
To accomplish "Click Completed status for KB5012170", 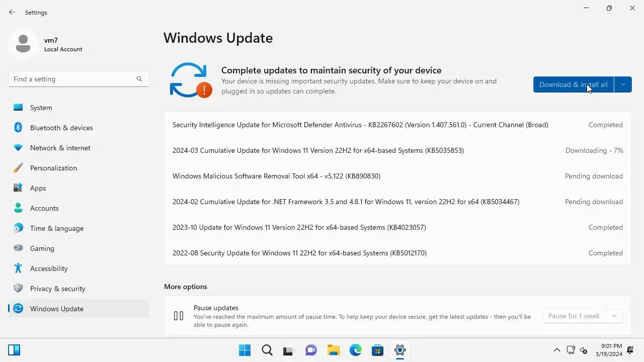I will pyautogui.click(x=606, y=253).
